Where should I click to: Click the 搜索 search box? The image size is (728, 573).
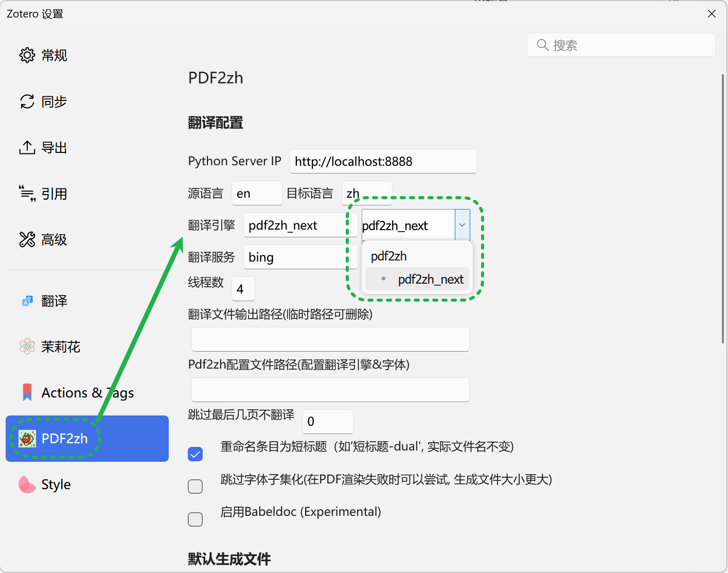[x=620, y=45]
